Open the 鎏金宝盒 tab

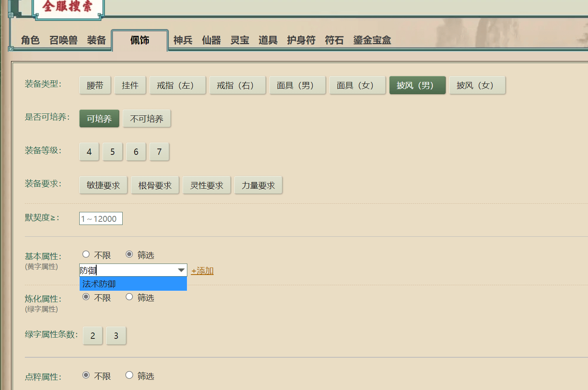[372, 40]
